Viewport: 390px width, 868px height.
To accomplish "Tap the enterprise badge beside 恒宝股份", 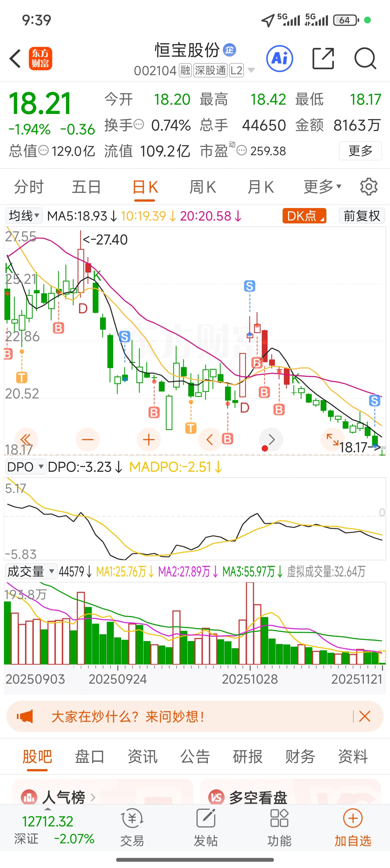I will tap(230, 50).
